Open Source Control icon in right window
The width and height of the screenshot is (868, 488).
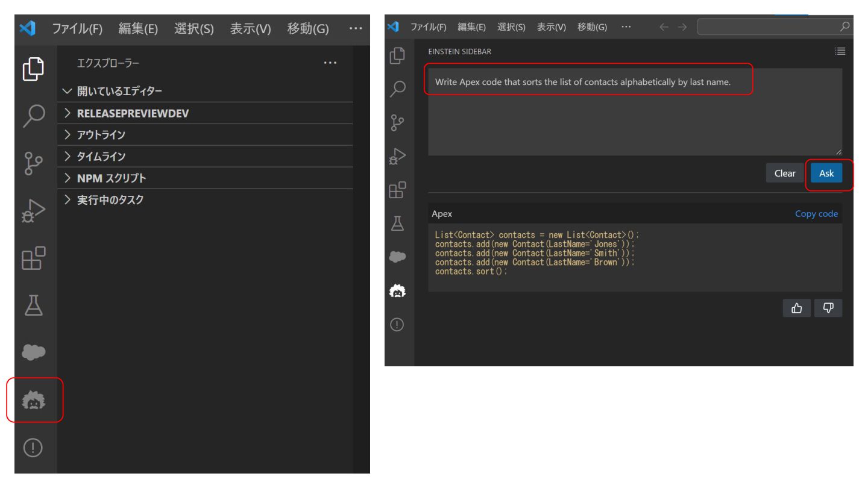click(x=398, y=124)
